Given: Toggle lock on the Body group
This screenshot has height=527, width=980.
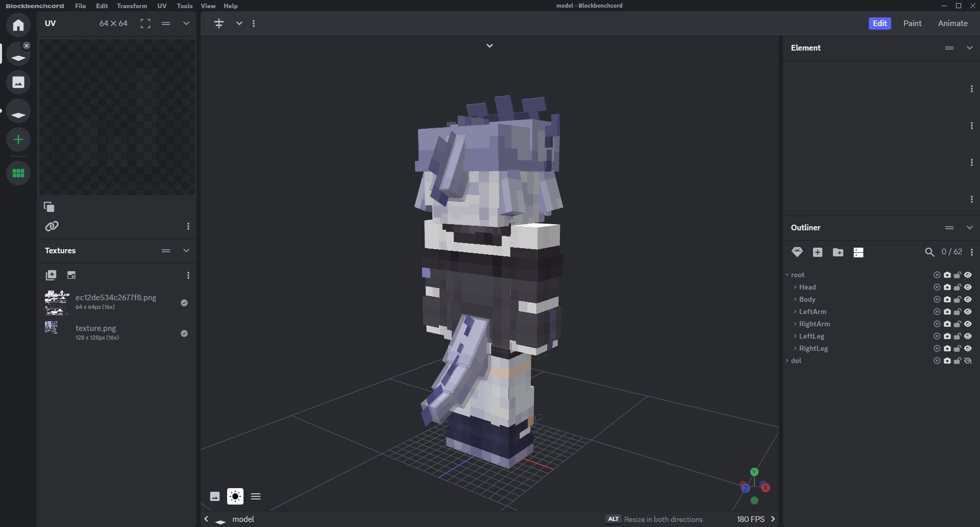Looking at the screenshot, I should point(958,299).
